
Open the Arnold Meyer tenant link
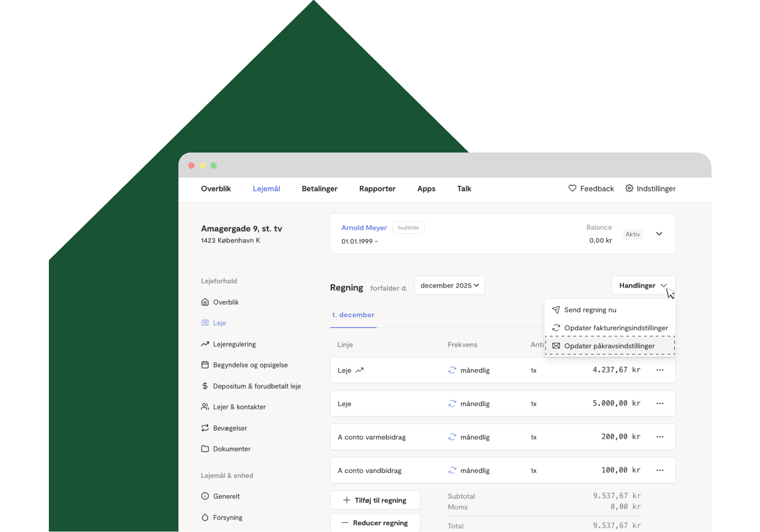[364, 228]
